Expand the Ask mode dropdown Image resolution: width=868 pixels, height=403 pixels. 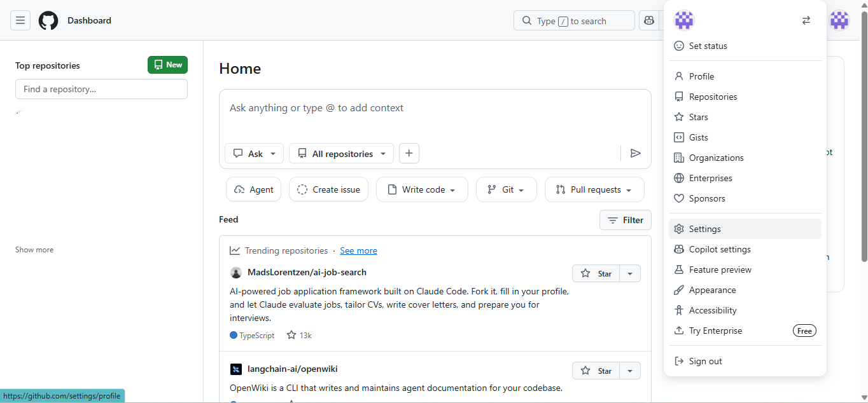(x=254, y=153)
